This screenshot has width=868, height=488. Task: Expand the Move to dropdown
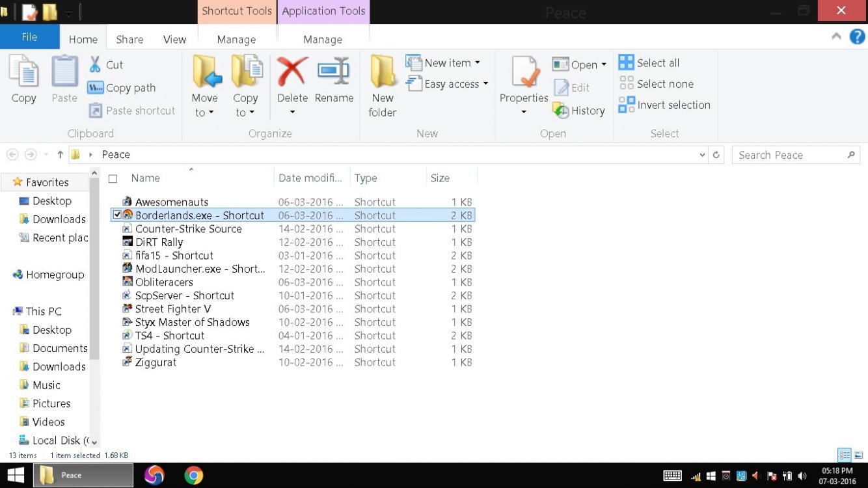(204, 113)
